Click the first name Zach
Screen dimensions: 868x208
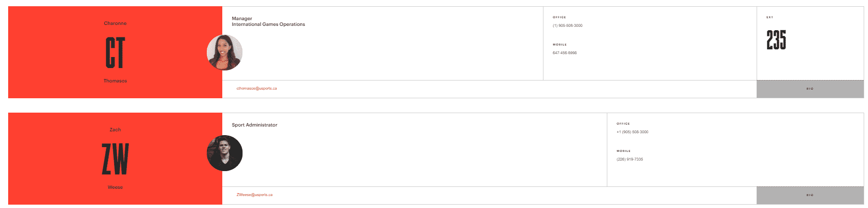(115, 130)
